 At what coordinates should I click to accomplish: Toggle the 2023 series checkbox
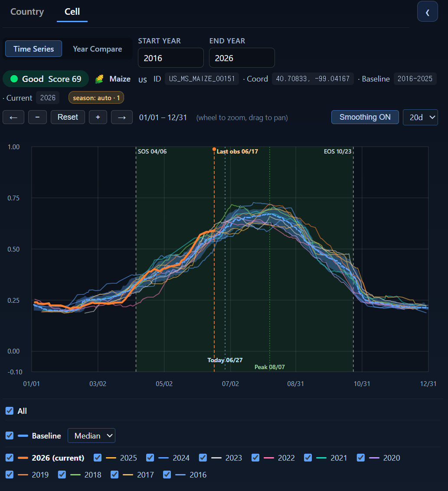tap(203, 458)
